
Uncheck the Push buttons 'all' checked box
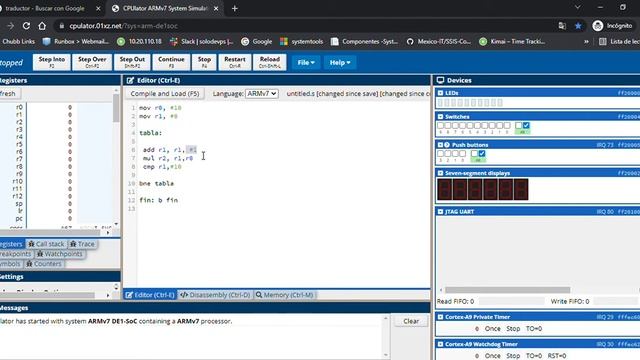[482, 153]
